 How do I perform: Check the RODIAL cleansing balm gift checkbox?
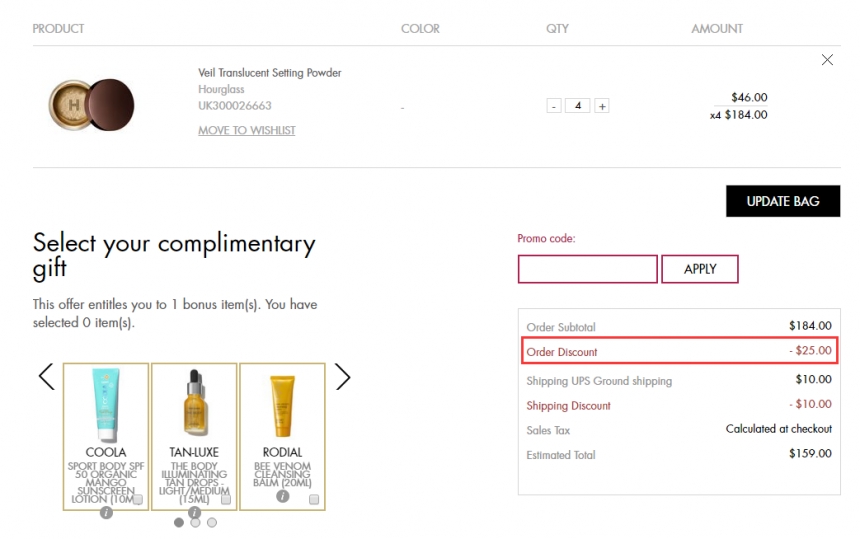314,499
